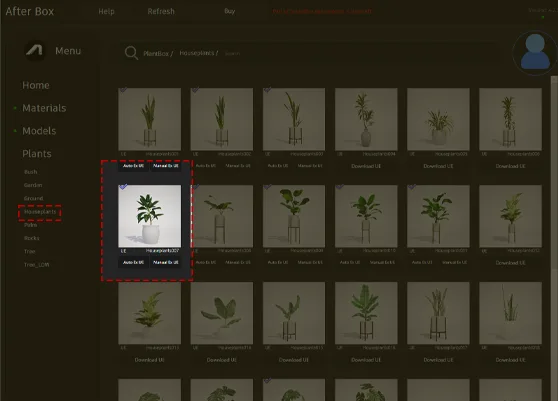Click Houseplants in the breadcrumb path
The width and height of the screenshot is (558, 401).
point(199,53)
